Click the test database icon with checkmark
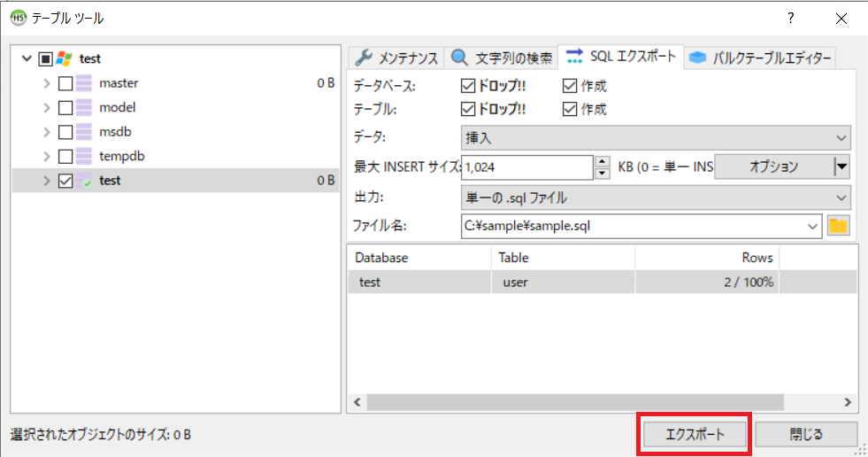 pyautogui.click(x=85, y=181)
